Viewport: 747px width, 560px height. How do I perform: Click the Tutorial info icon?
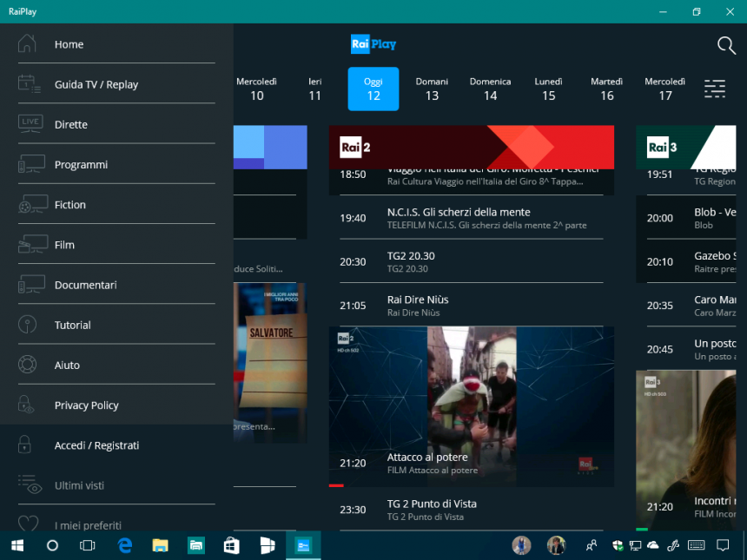[x=27, y=325]
